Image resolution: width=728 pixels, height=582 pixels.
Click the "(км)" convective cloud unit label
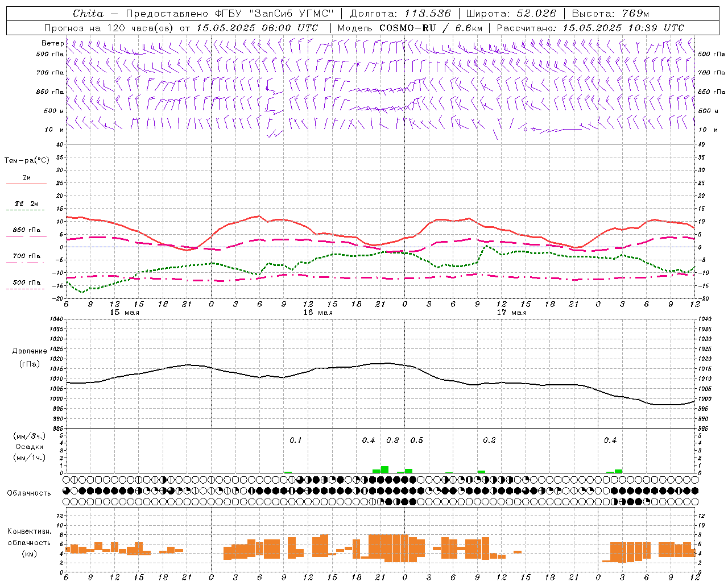point(30,554)
